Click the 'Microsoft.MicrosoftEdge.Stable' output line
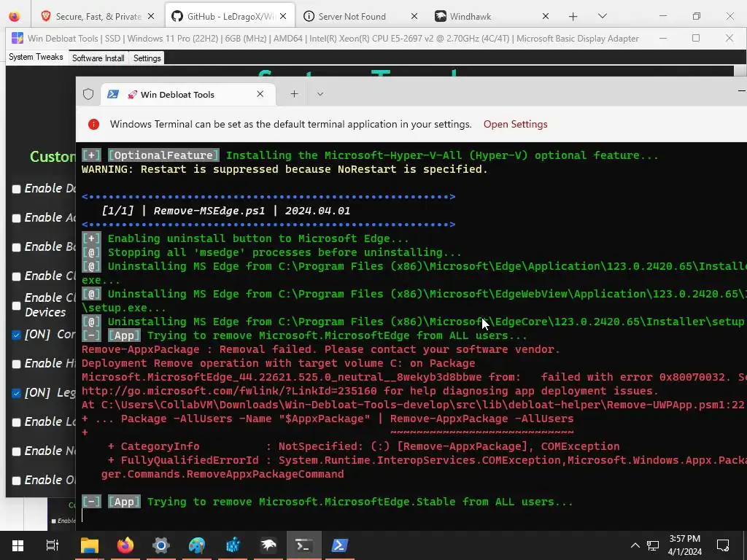 328,502
